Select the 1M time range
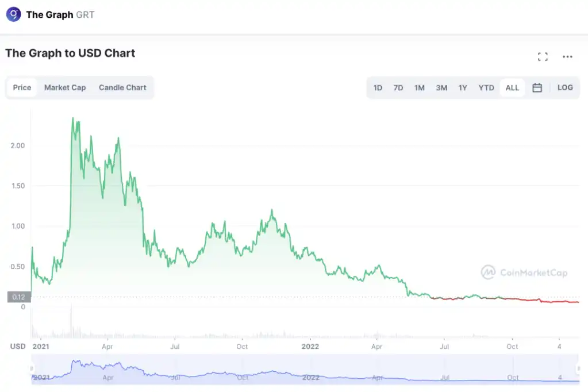Image resolution: width=588 pixels, height=392 pixels. (x=420, y=88)
